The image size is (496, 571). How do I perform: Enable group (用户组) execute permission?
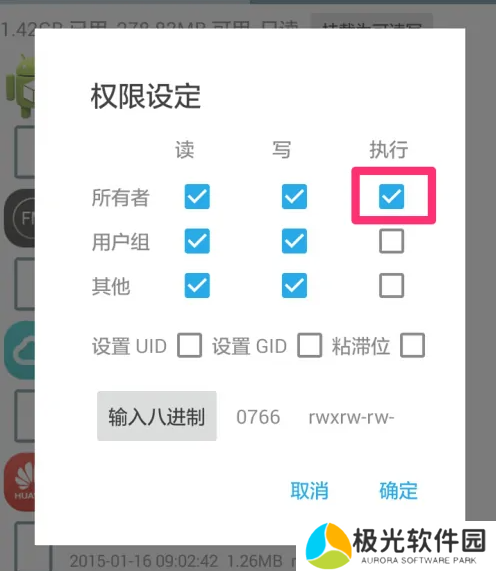(391, 241)
